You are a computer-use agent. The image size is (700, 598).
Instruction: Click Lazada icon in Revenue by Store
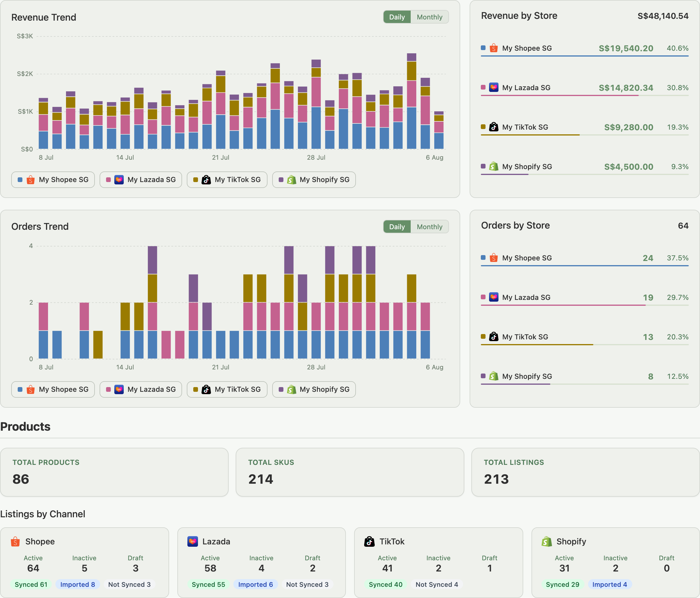(493, 87)
